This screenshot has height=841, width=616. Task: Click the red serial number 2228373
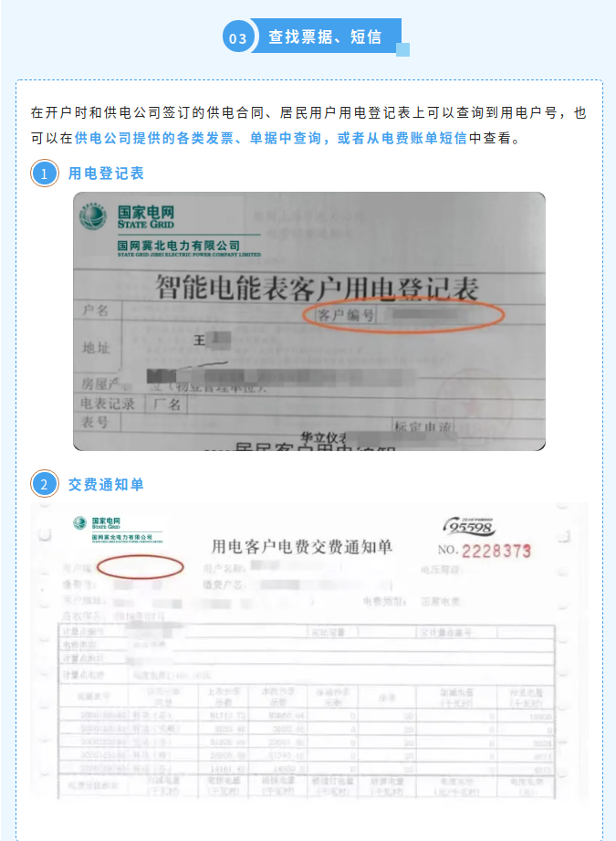click(496, 551)
